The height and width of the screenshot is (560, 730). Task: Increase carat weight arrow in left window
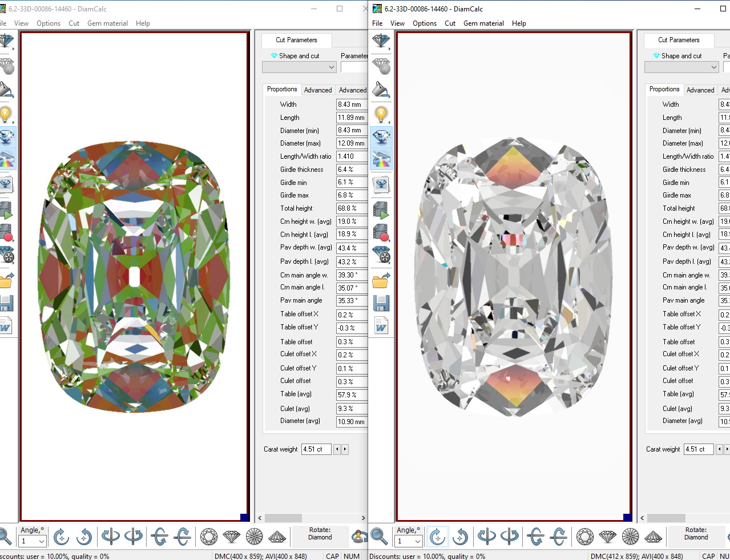(345, 449)
